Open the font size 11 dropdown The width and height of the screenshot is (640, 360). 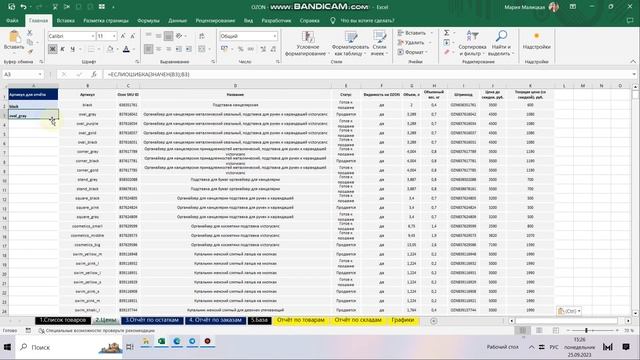tap(114, 36)
